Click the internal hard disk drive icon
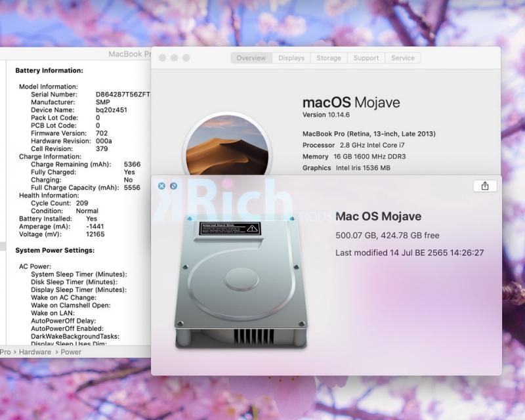The image size is (525, 420). point(241,283)
